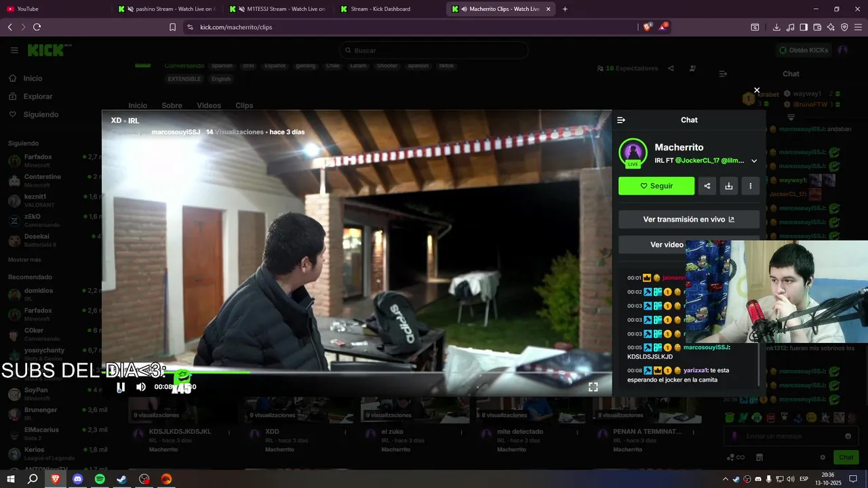The height and width of the screenshot is (488, 868).
Task: Open Leo AI sparkle icon in toolbar
Action: click(x=831, y=27)
